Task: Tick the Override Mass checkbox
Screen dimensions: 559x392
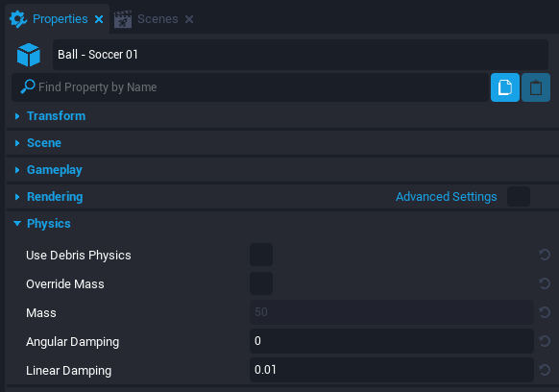Action: pyautogui.click(x=261, y=283)
